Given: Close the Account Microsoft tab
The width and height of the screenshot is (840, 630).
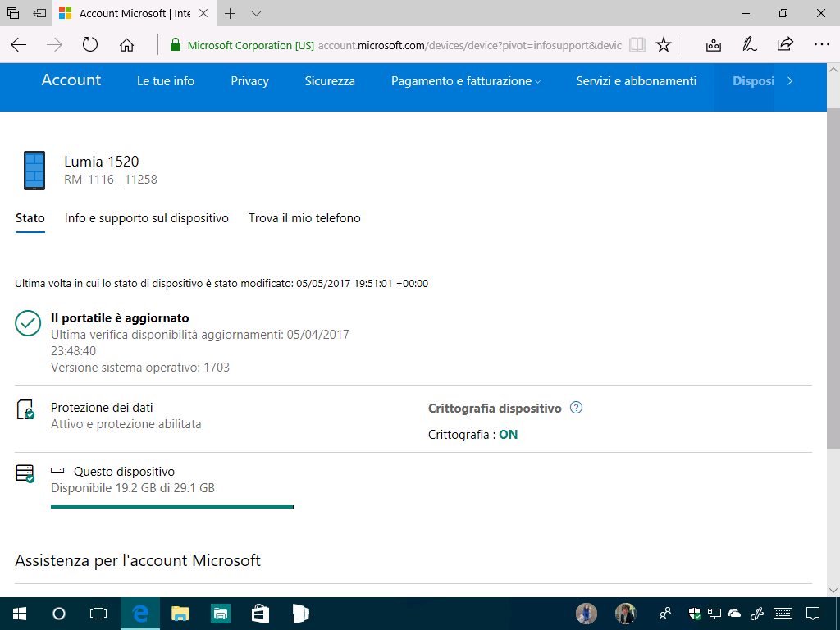Looking at the screenshot, I should point(203,13).
